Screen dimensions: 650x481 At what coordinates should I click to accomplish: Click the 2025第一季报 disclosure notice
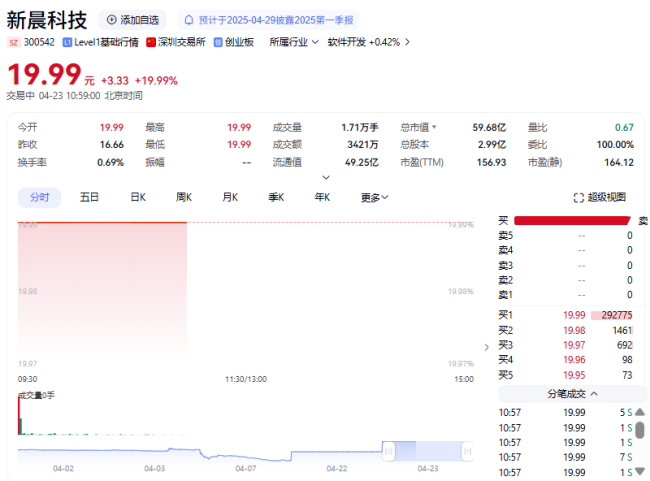[275, 20]
